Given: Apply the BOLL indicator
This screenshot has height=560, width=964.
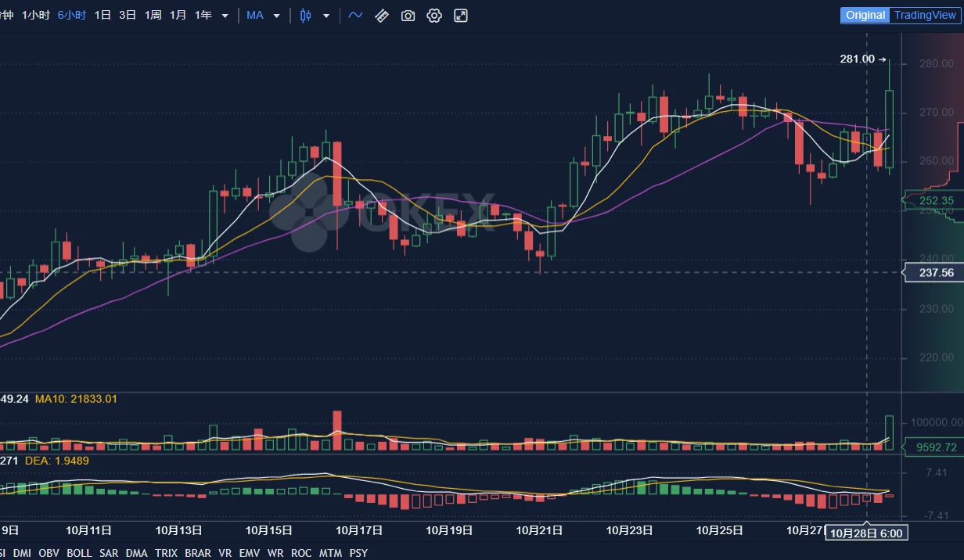Looking at the screenshot, I should click(79, 553).
